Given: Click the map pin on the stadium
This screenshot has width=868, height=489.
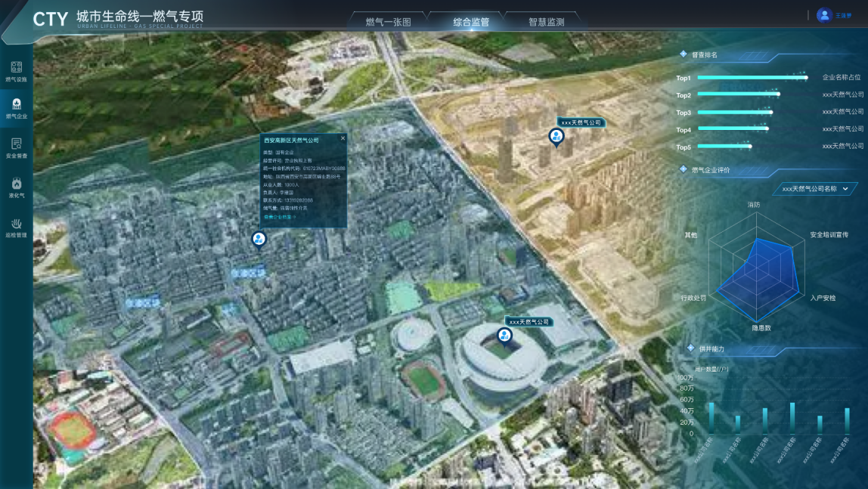Looking at the screenshot, I should pos(504,336).
